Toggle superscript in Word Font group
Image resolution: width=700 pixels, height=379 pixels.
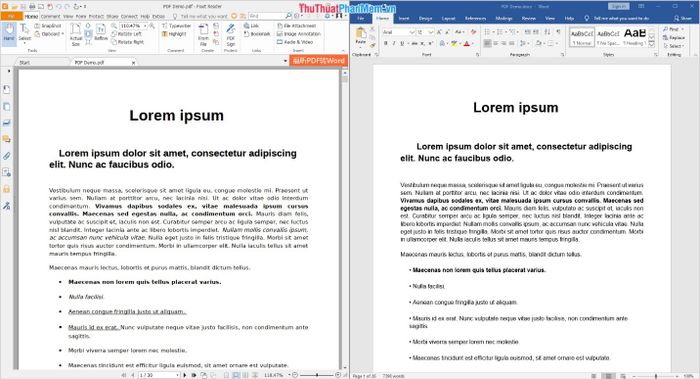[x=431, y=43]
